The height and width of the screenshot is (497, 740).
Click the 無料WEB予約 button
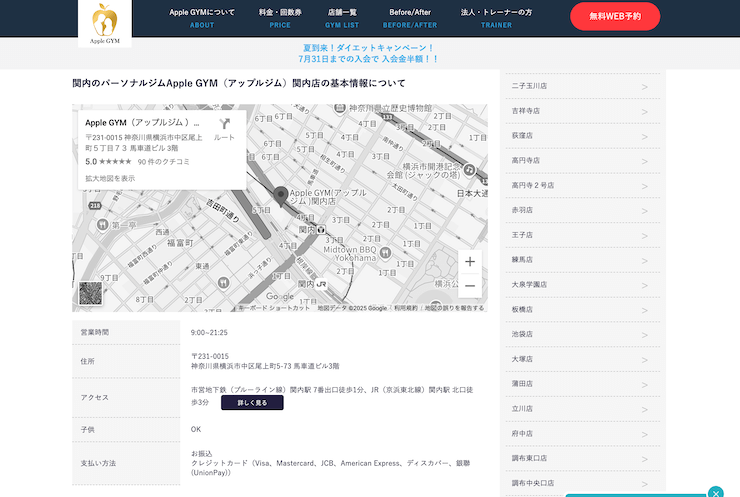pos(615,16)
